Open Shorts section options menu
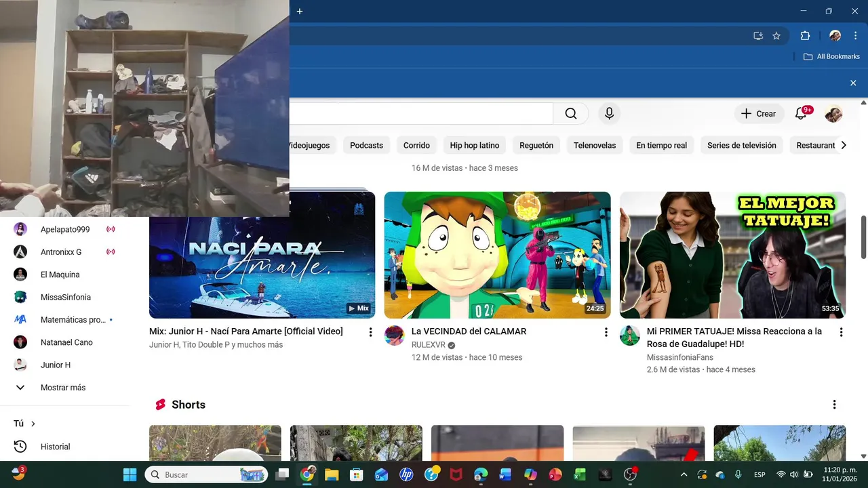 (x=834, y=405)
